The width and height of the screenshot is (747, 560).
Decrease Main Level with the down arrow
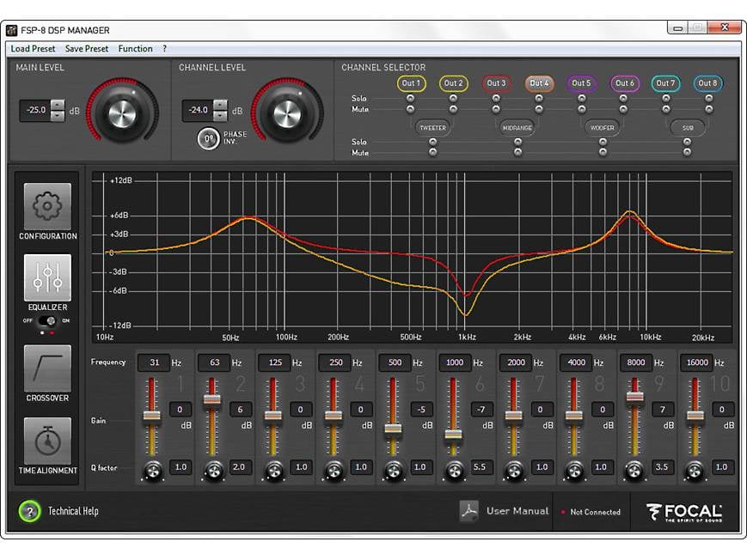coord(58,116)
